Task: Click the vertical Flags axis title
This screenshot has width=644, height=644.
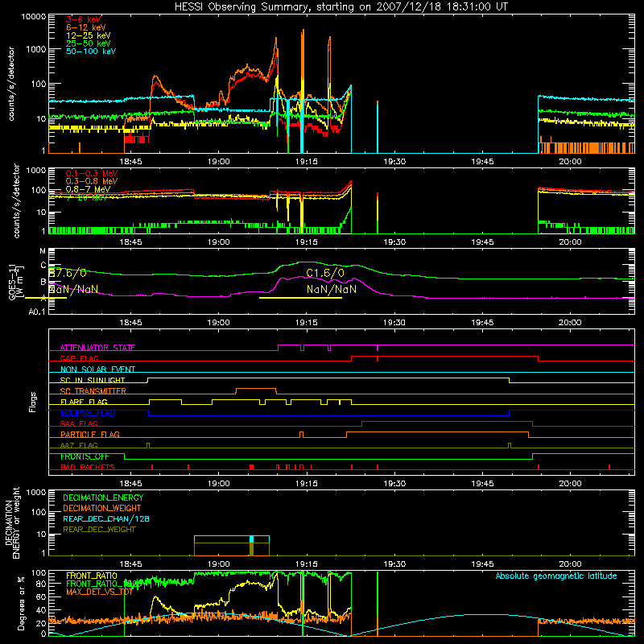Action: (x=33, y=402)
